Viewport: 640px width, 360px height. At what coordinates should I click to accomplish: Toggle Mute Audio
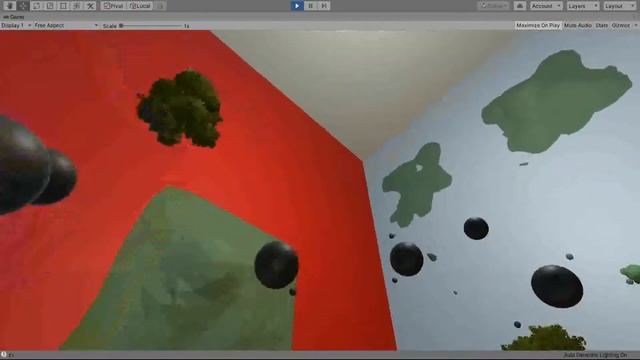pyautogui.click(x=578, y=25)
